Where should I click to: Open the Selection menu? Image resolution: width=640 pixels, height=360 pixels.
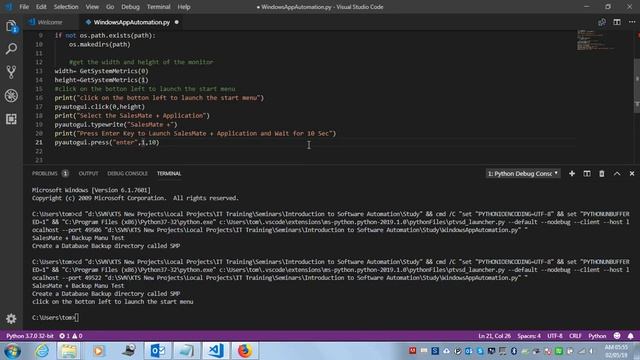click(66, 7)
